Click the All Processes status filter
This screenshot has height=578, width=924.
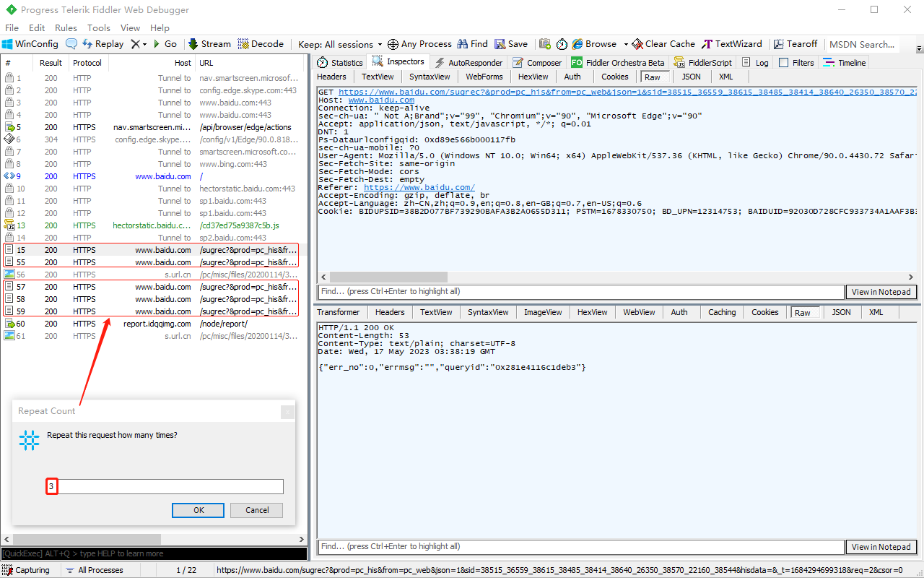coord(95,570)
